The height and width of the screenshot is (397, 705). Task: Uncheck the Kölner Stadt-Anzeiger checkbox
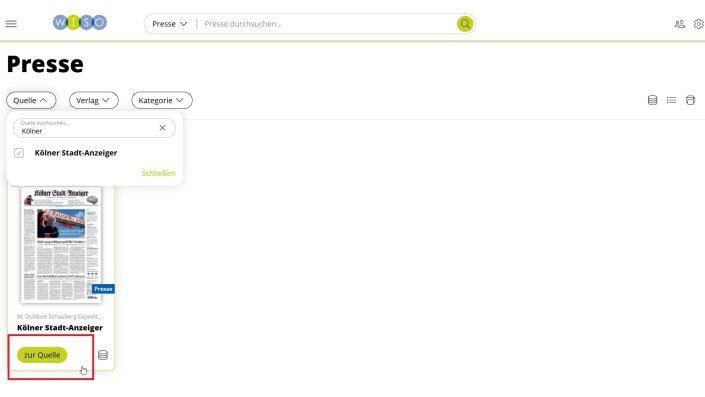tap(19, 153)
